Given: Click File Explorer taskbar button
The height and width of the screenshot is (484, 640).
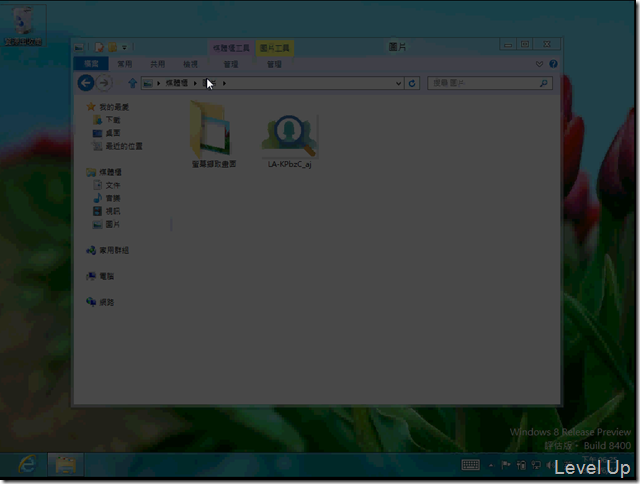Looking at the screenshot, I should [x=65, y=464].
